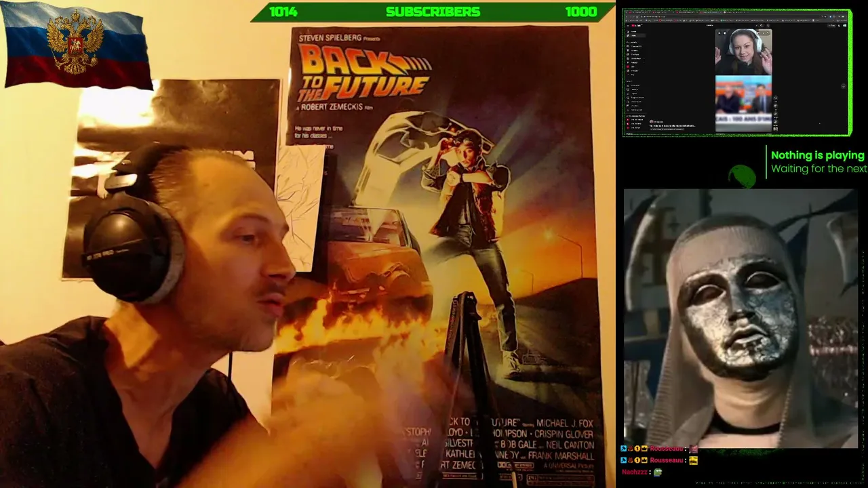Select the "Nothing is playing" status text

(818, 155)
